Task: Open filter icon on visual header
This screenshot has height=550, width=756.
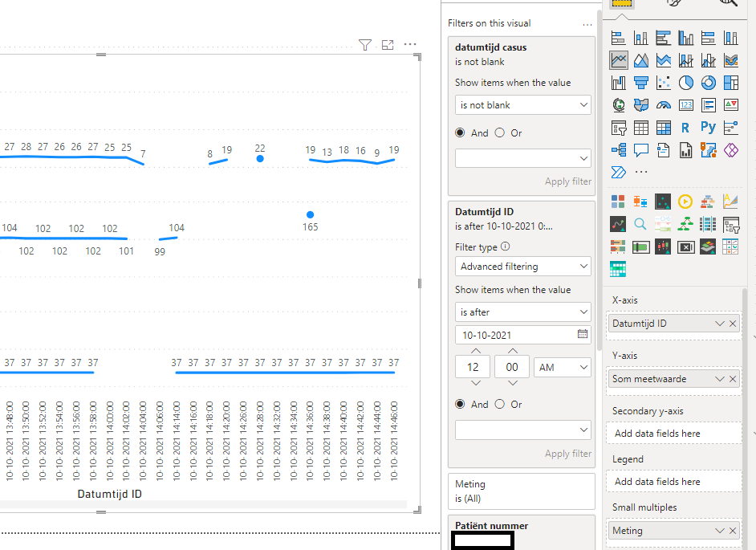Action: (365, 45)
